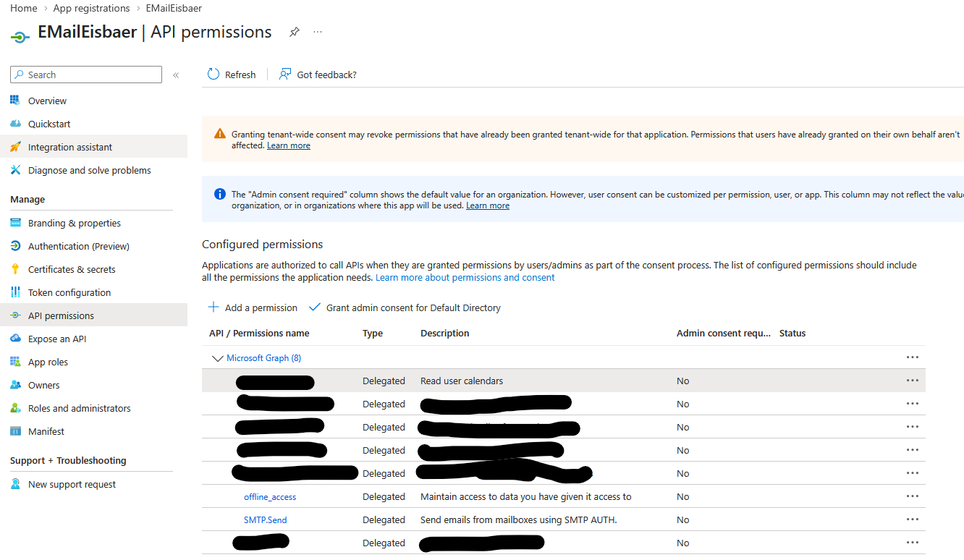Screen dimensions: 964x560
Task: Click the Integration assistant rocket icon
Action: pyautogui.click(x=15, y=147)
